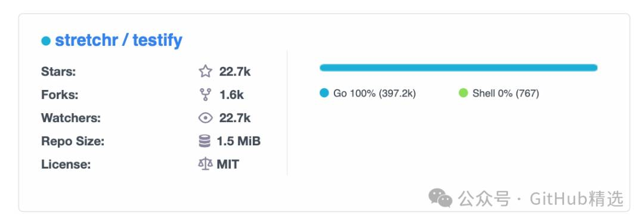The width and height of the screenshot is (644, 224).
Task: Click the Stars: label
Action: tap(58, 72)
